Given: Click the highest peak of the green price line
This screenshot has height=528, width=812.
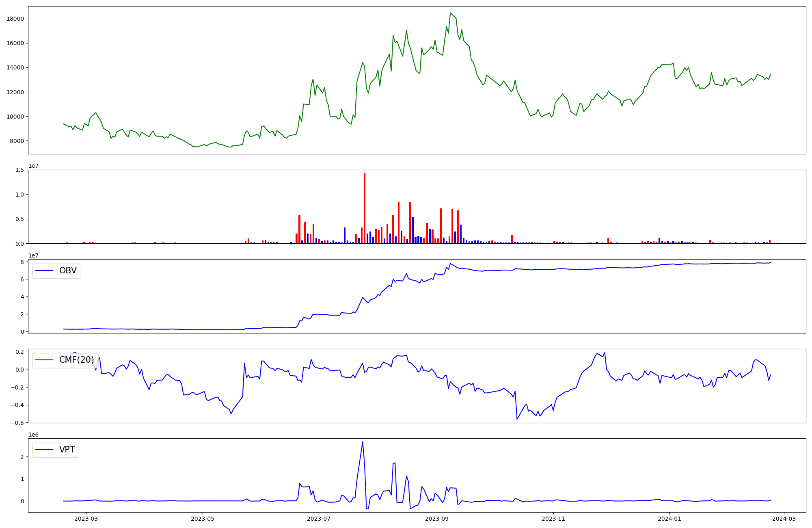Looking at the screenshot, I should point(450,13).
